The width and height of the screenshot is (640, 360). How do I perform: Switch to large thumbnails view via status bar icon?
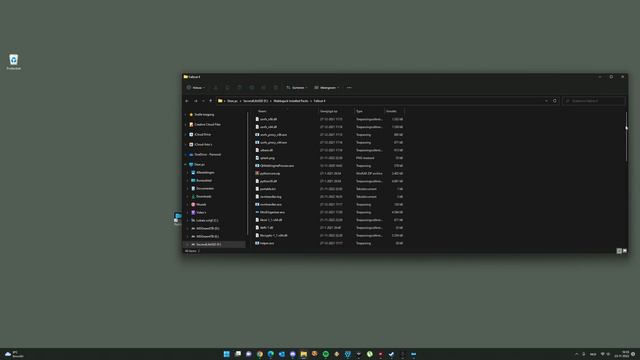(x=625, y=251)
